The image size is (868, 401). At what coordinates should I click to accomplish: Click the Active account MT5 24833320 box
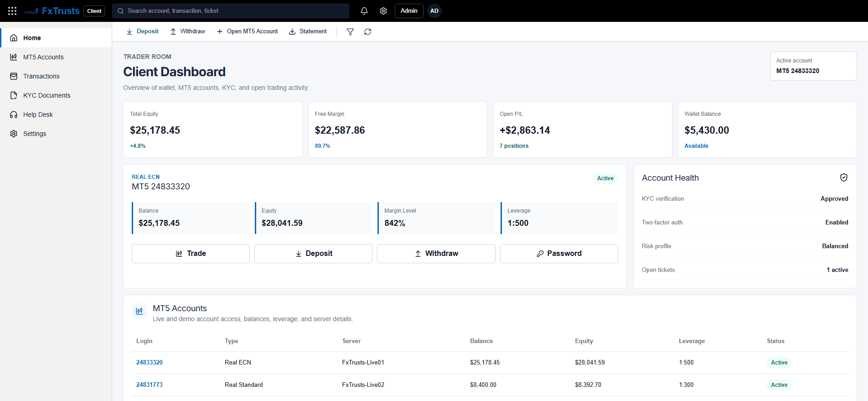pos(814,66)
